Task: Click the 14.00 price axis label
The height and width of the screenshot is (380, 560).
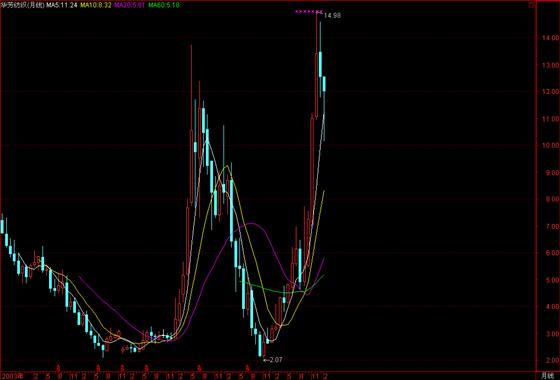Action: tap(550, 38)
